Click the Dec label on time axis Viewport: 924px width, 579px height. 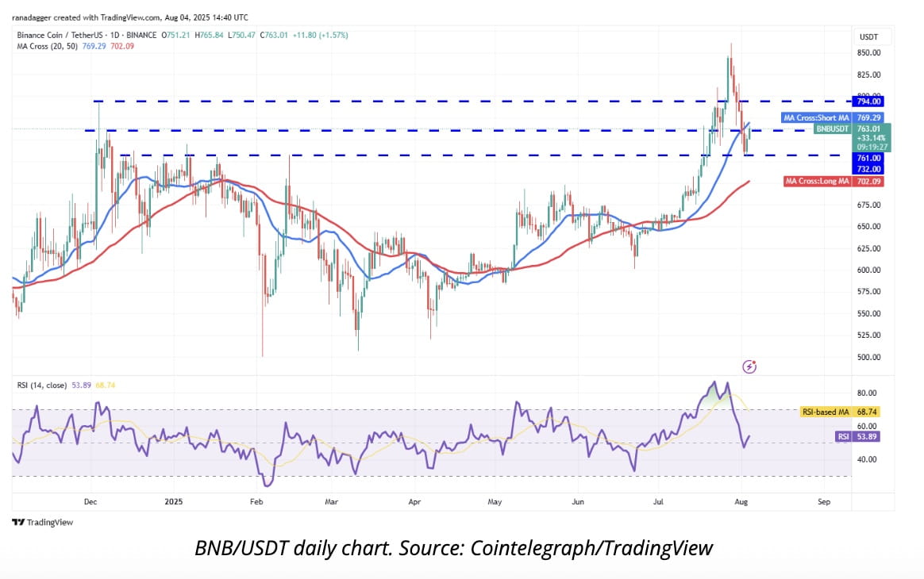90,502
